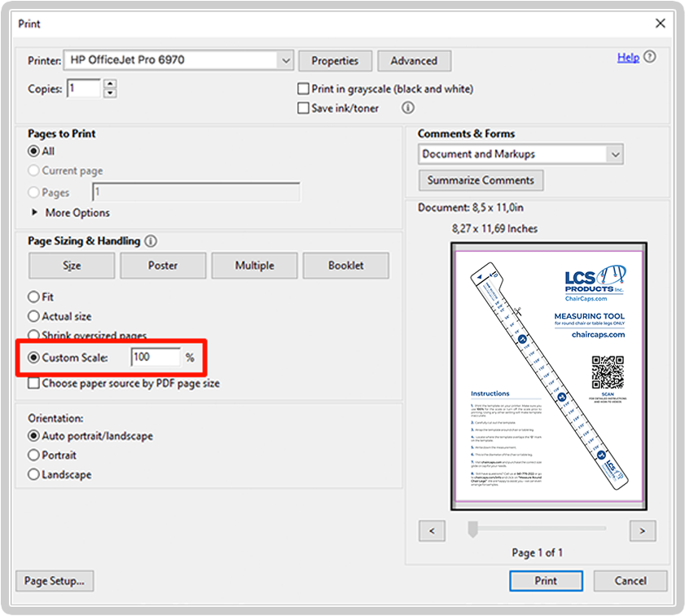685x616 pixels.
Task: Open the Page Sizing & Handling info icon
Action: (151, 241)
